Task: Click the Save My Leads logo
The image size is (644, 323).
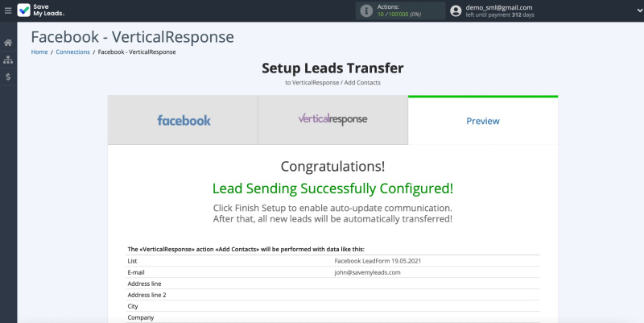Action: [x=41, y=10]
